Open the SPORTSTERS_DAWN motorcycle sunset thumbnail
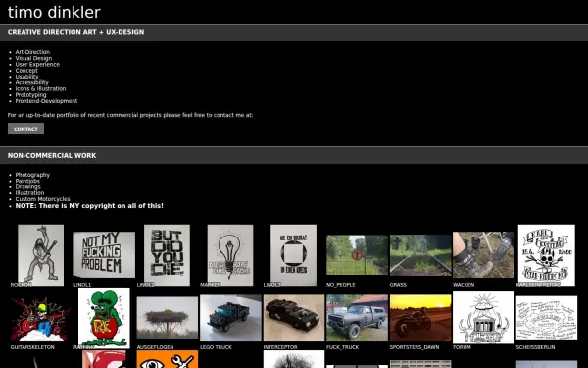588x368 pixels. tap(420, 318)
